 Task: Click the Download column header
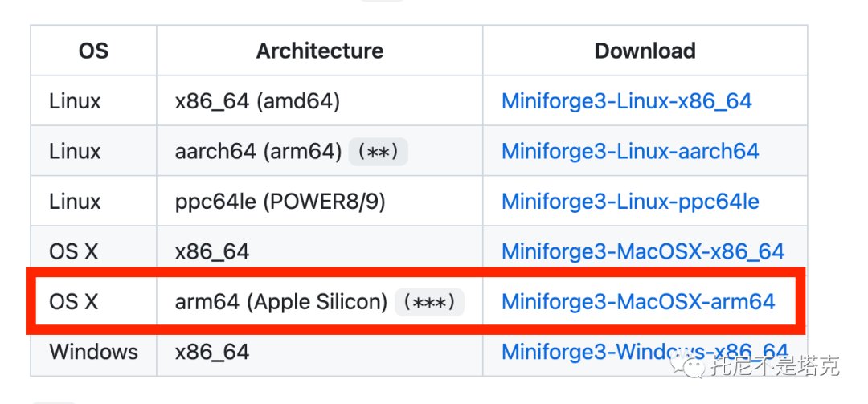(x=645, y=51)
